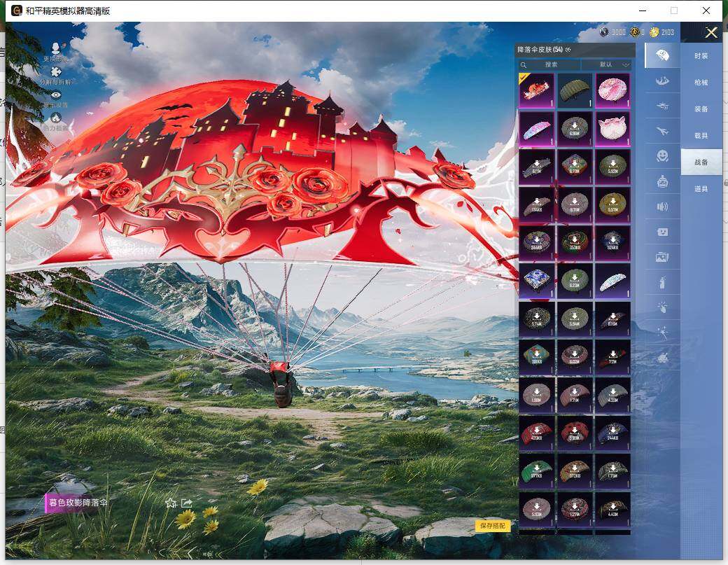Screen dimensions: 728x565
Task: Select the blue diamond-pattern parachute thumbnail
Action: point(536,281)
